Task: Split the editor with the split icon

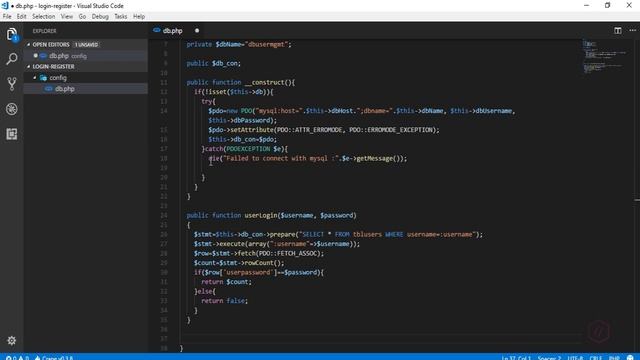Action: (x=618, y=31)
